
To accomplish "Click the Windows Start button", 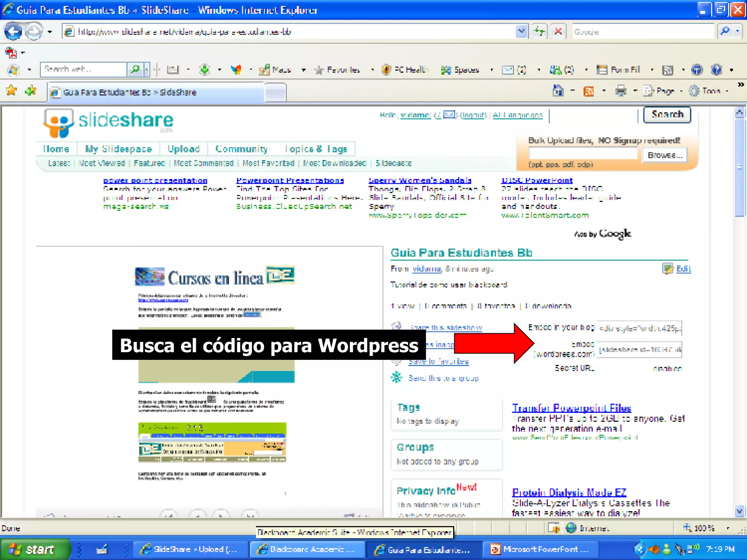I will (x=35, y=549).
